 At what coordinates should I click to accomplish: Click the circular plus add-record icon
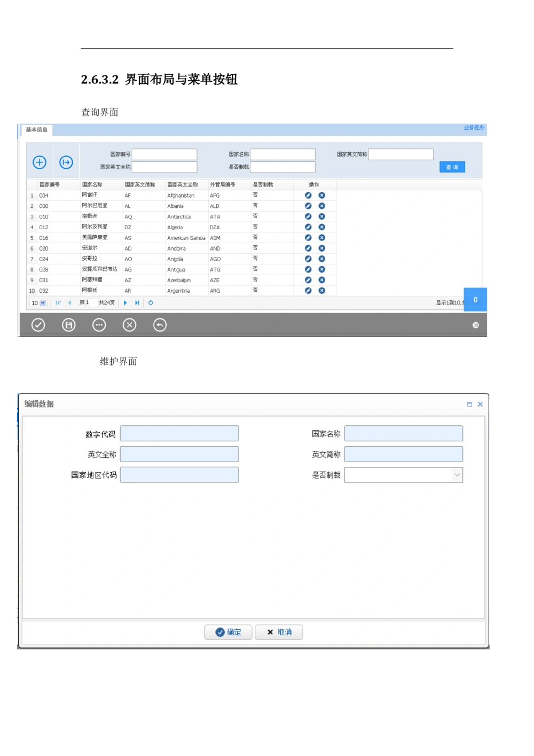pyautogui.click(x=40, y=162)
